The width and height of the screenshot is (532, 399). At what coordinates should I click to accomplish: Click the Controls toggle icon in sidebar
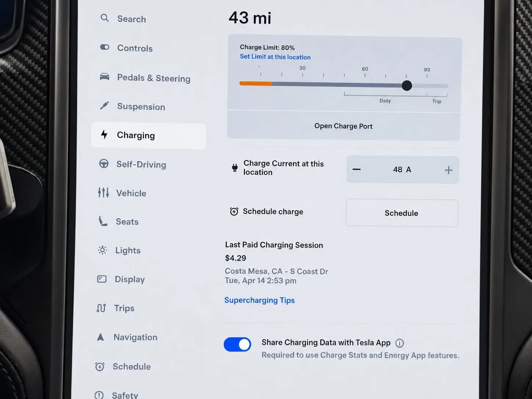point(105,47)
